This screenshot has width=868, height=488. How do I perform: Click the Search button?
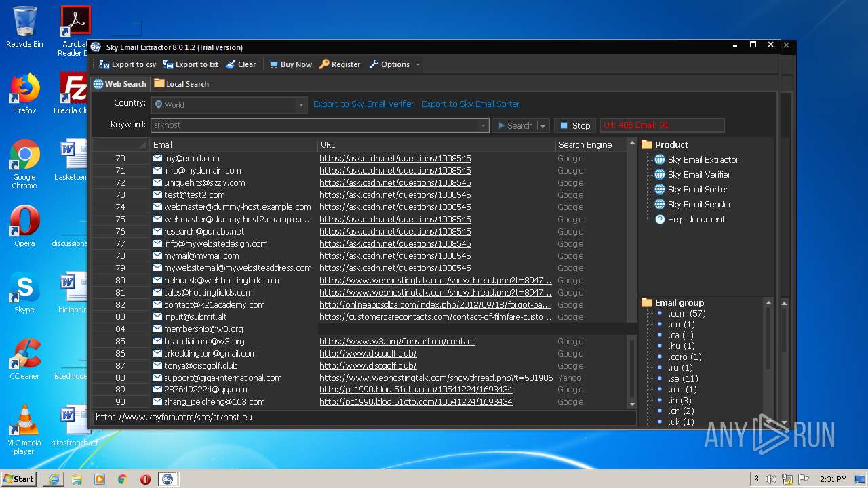coord(515,125)
